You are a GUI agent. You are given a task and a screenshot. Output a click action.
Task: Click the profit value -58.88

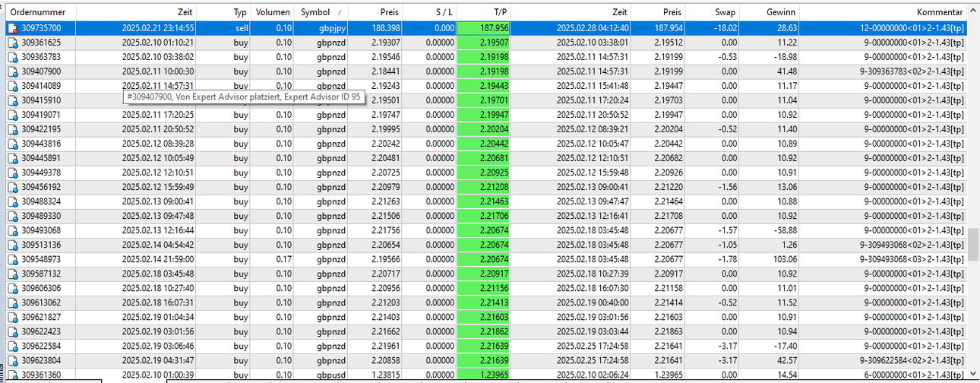click(x=785, y=230)
